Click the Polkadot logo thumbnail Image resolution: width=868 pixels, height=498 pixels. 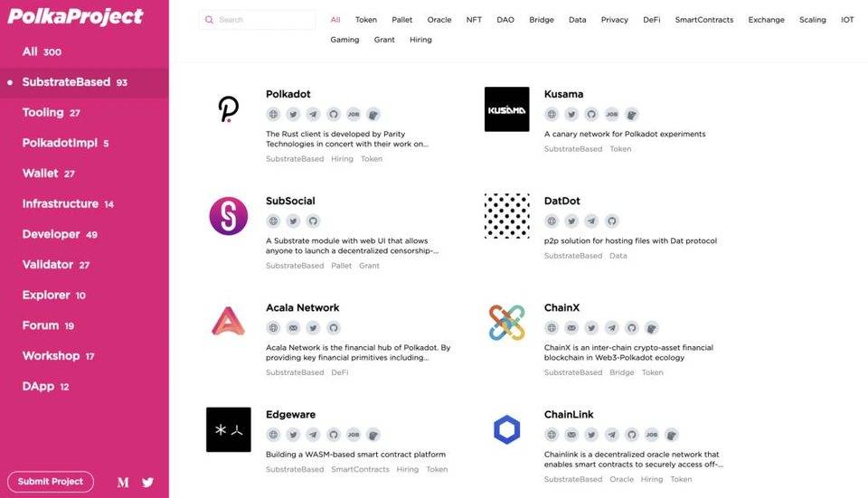(229, 109)
